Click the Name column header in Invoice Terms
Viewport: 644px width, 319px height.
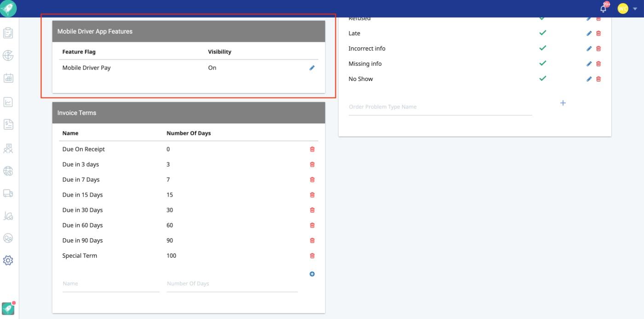[x=70, y=133]
